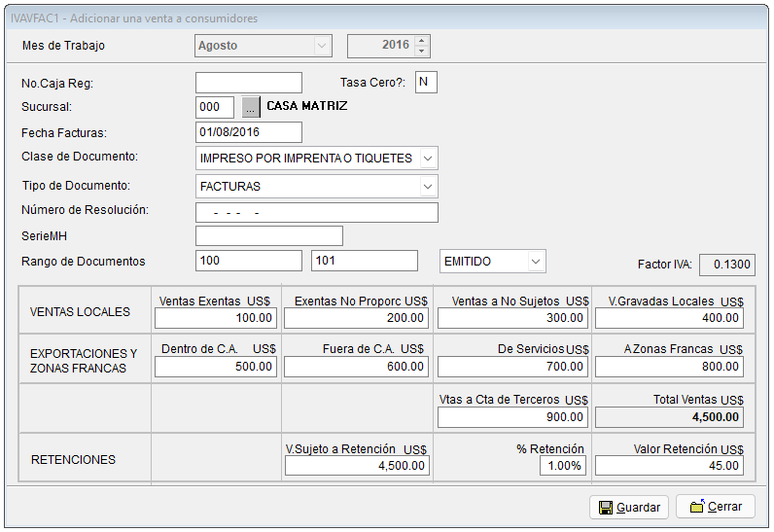
Task: Open the Sucursal lookup ellipsis button
Action: coord(251,107)
